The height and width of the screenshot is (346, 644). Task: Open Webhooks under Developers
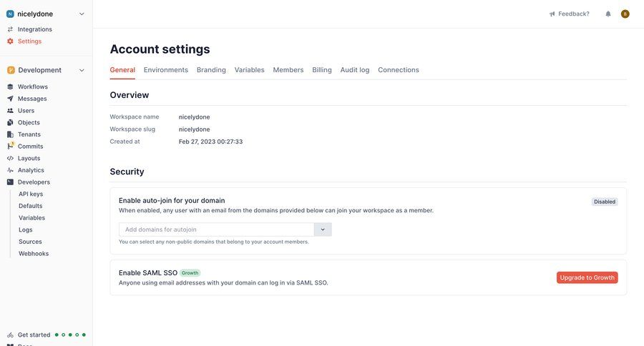tap(34, 254)
